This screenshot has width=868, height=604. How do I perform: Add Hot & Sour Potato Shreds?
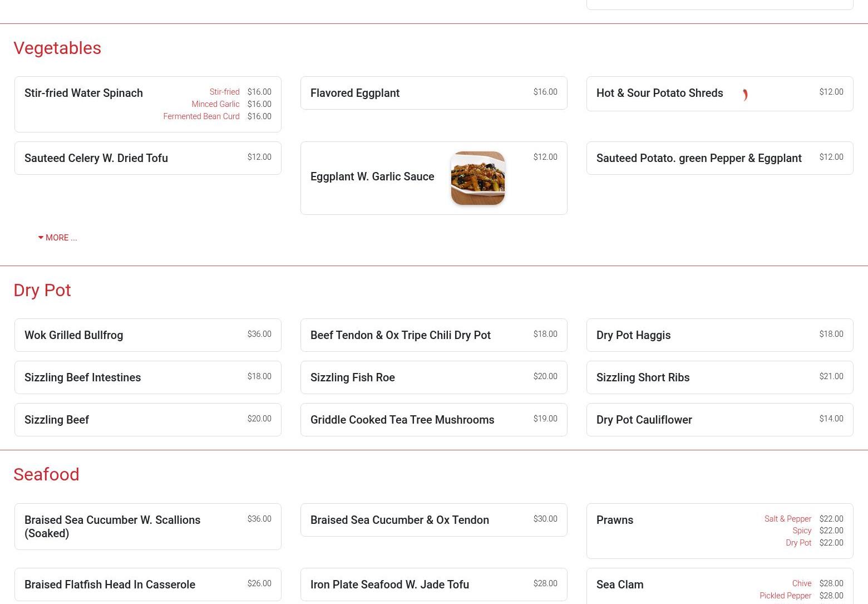659,93
